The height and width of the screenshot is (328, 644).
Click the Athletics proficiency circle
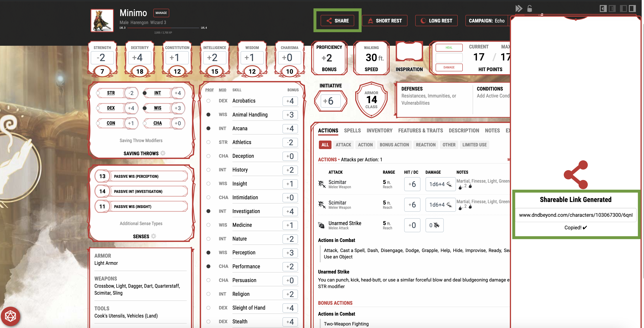pyautogui.click(x=208, y=142)
